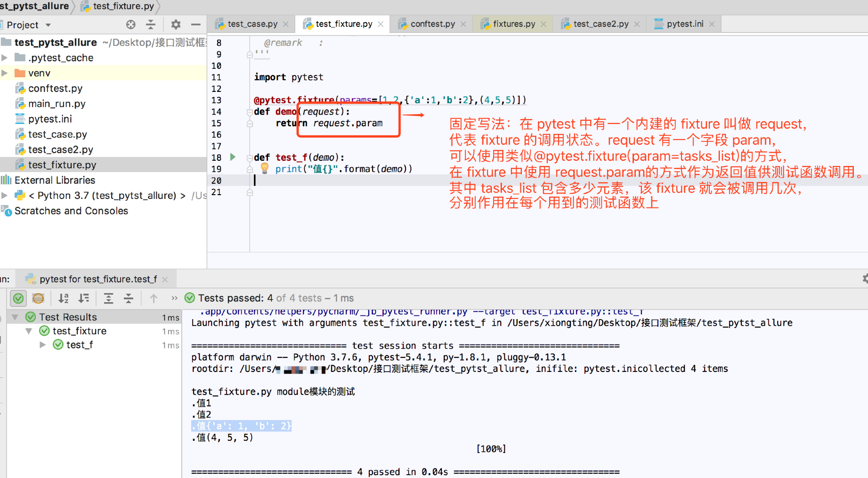Close the test_fixture.py tab
The width and height of the screenshot is (868, 478).
(x=381, y=24)
